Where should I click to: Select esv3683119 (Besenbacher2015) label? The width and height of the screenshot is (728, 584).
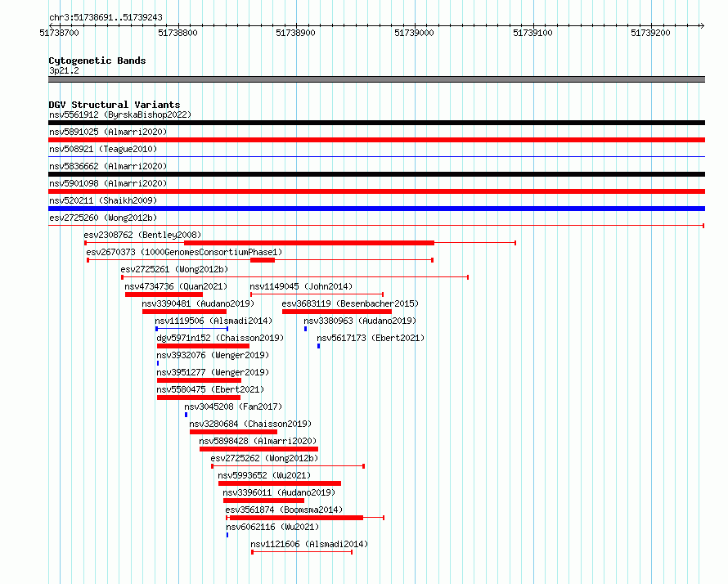(x=350, y=303)
